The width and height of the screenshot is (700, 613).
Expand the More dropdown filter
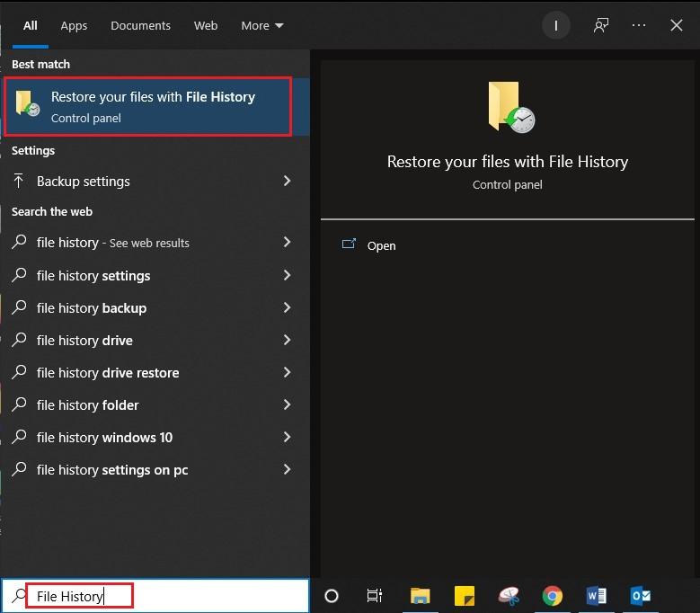point(262,26)
